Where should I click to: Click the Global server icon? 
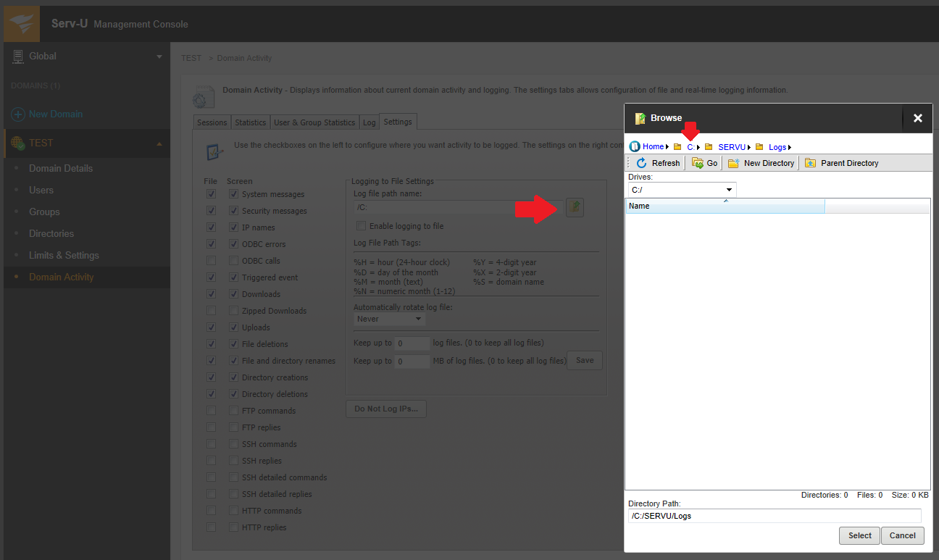(17, 56)
